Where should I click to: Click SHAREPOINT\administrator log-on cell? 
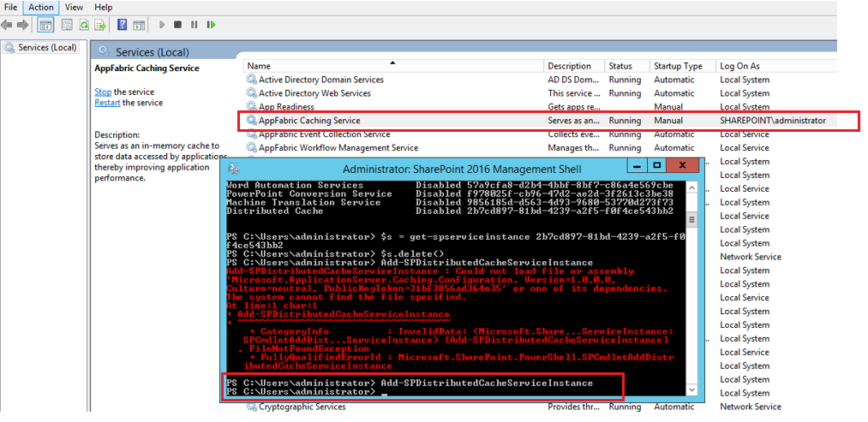click(773, 121)
